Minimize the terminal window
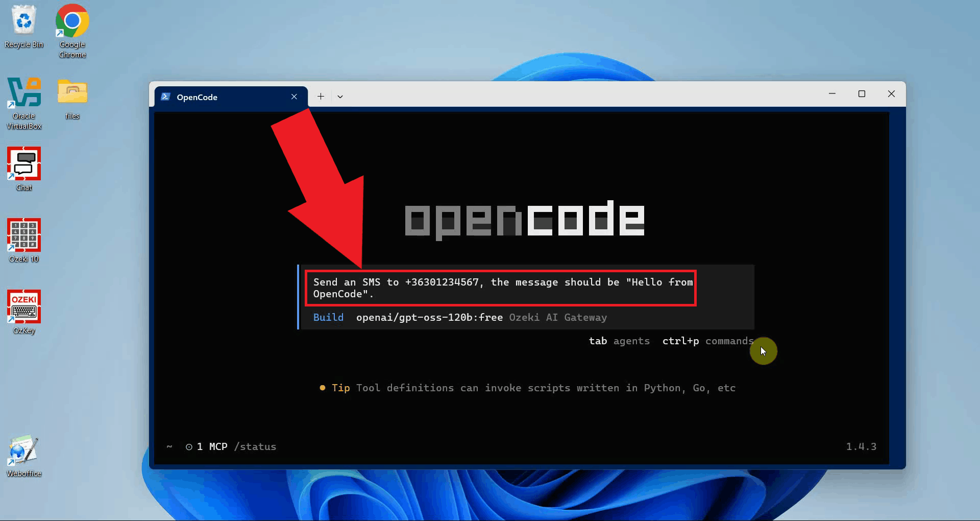Screen dimensions: 980x521 click(832, 93)
